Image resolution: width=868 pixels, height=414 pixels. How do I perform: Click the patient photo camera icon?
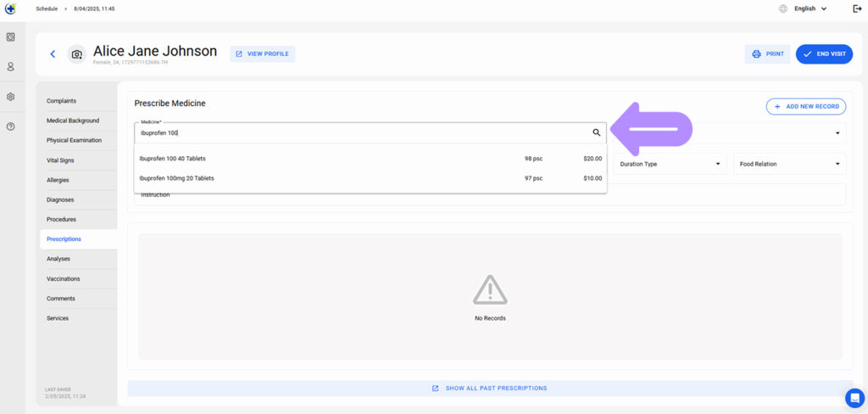coord(77,54)
